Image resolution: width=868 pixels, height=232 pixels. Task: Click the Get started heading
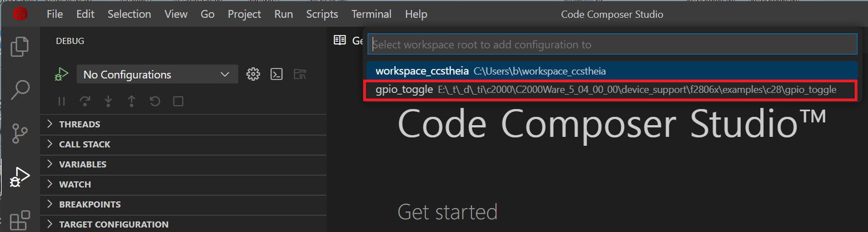pos(448,212)
